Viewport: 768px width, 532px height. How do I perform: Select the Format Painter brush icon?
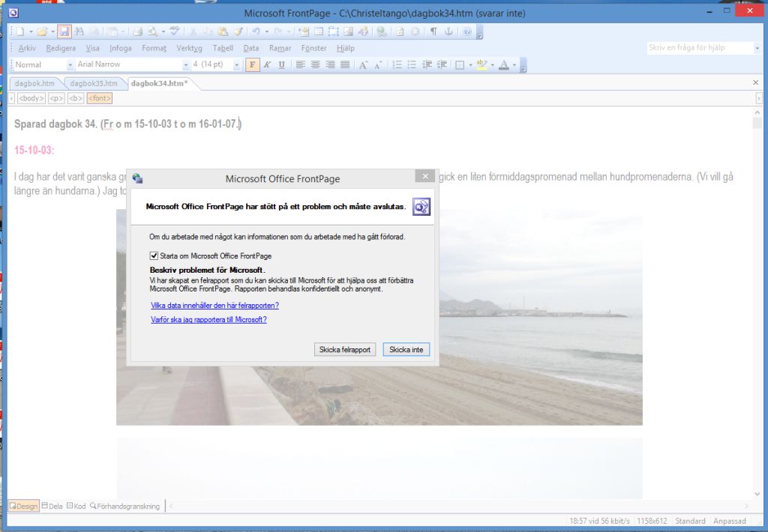[238, 31]
